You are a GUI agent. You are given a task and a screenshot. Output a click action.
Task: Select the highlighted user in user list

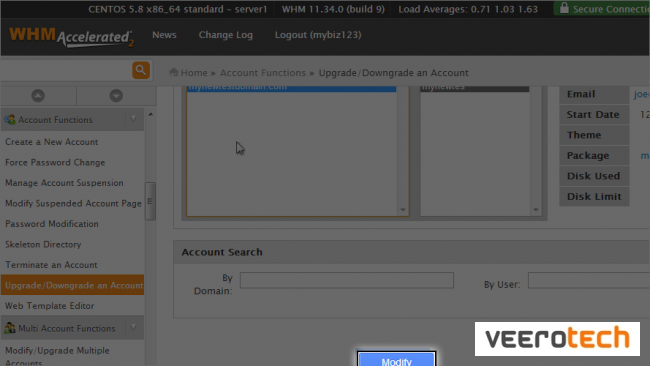pos(475,88)
